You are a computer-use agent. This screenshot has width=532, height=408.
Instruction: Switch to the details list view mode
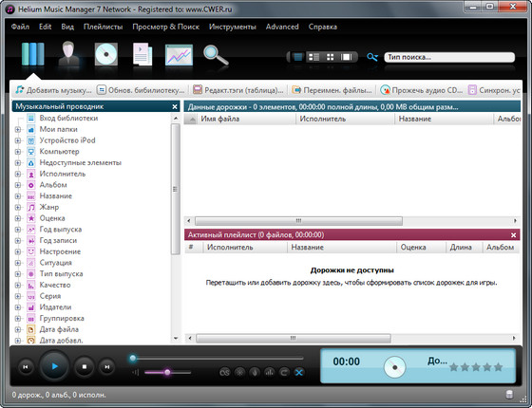click(x=313, y=57)
